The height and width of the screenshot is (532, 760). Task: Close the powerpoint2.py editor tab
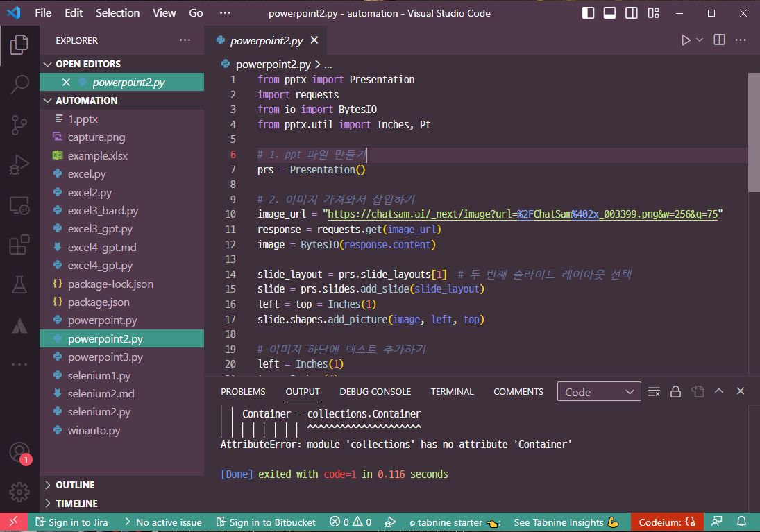click(314, 40)
